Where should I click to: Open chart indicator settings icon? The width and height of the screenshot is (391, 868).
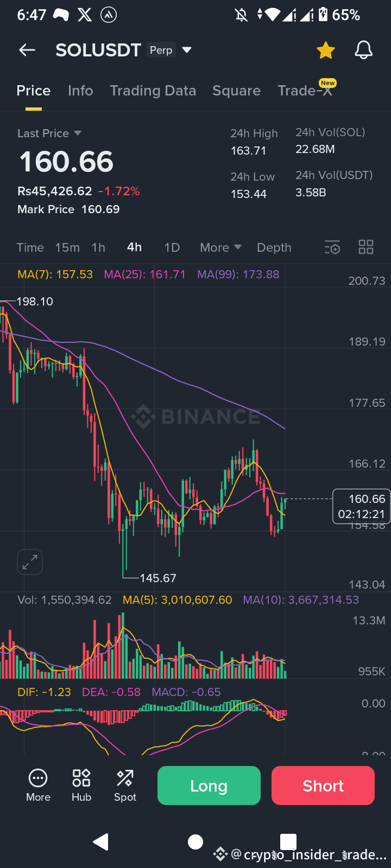point(332,247)
